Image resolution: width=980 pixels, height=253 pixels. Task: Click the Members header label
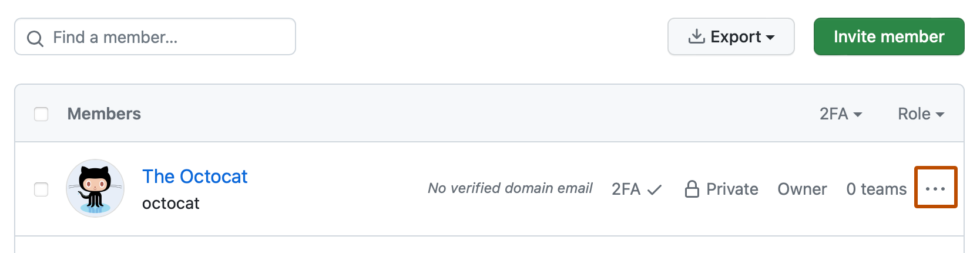click(104, 114)
